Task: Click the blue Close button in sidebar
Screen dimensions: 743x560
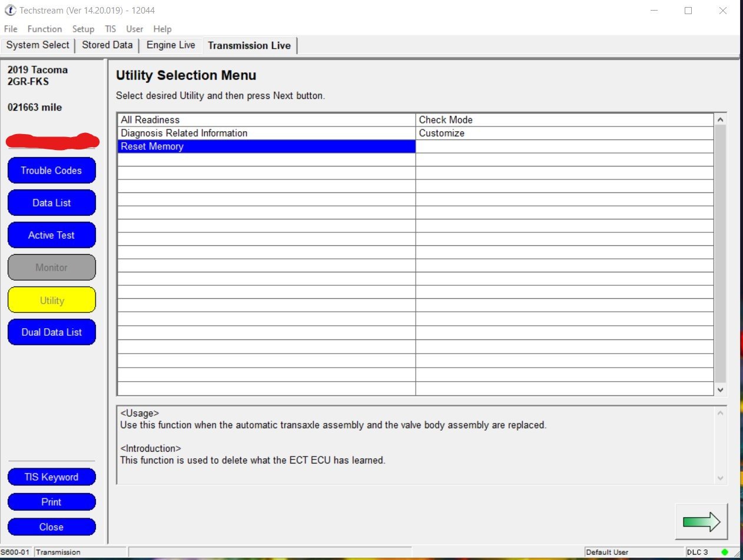Action: tap(51, 527)
